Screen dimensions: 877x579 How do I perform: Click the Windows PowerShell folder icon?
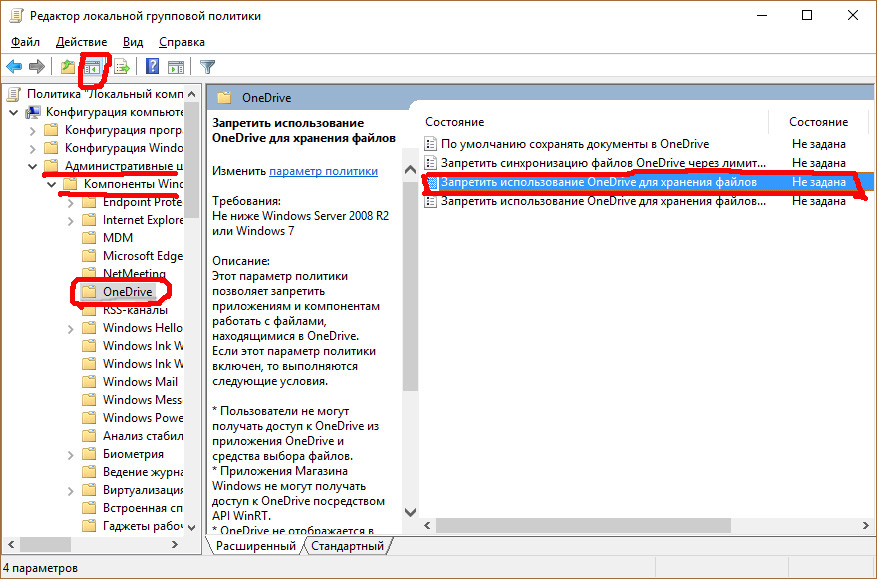[89, 417]
